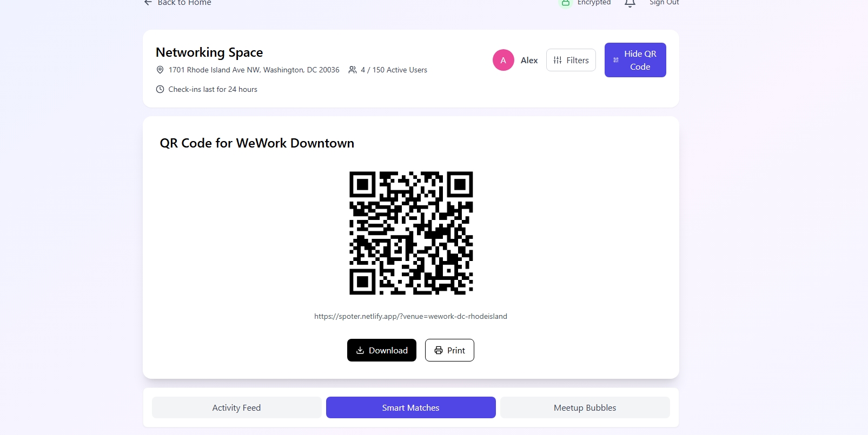The height and width of the screenshot is (435, 868).
Task: Open the Meetup Bubbles tab
Action: click(x=585, y=407)
